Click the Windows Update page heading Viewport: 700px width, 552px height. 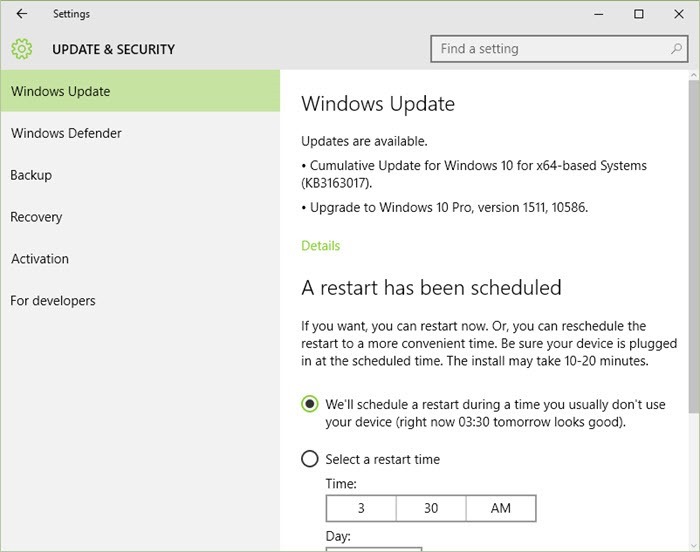pos(378,104)
